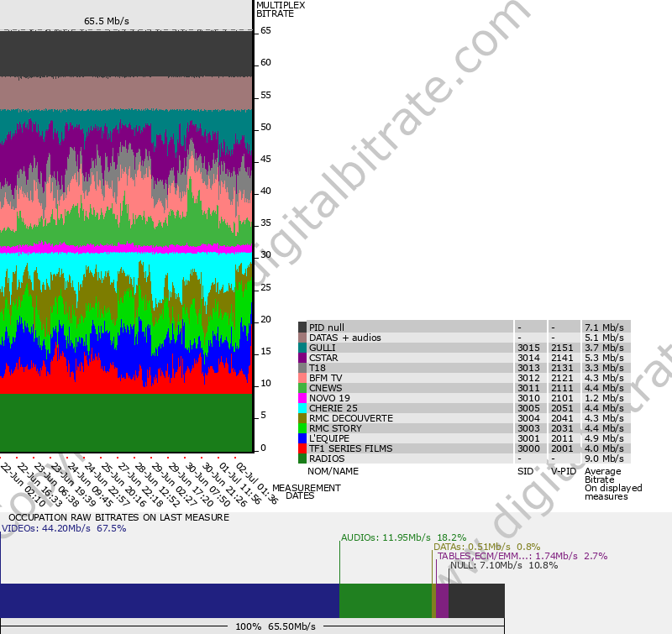Click the MEASUREMENT DATES axis label

click(x=307, y=492)
